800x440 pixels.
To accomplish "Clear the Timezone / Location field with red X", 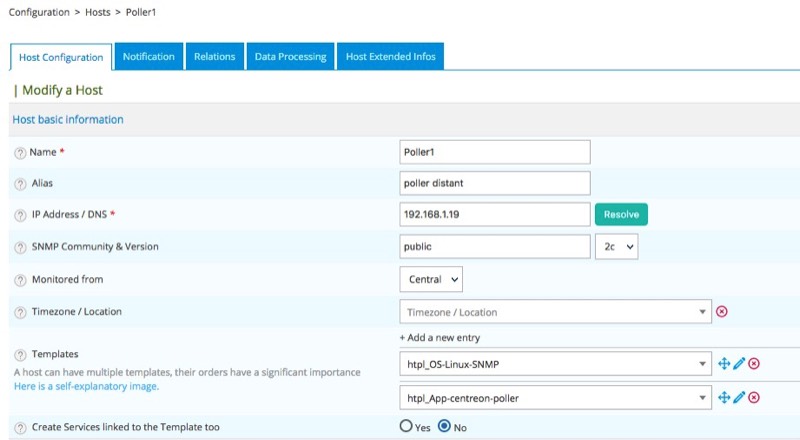I will click(722, 311).
